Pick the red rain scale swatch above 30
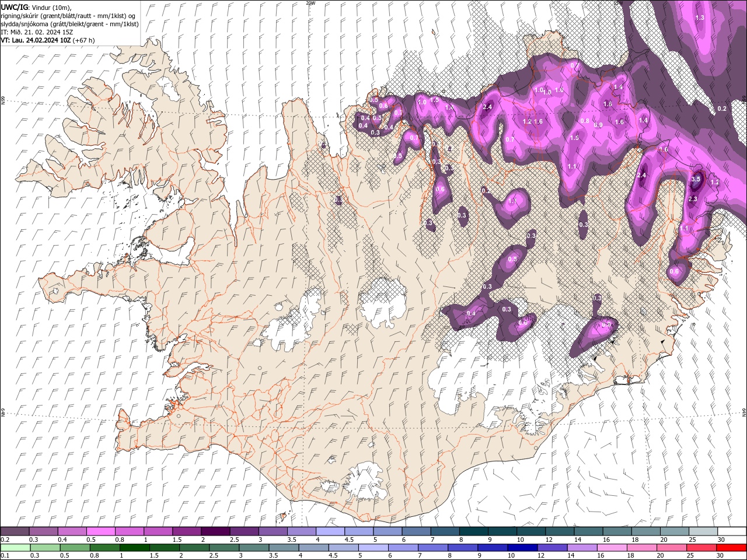This screenshot has width=747, height=560. [x=731, y=547]
